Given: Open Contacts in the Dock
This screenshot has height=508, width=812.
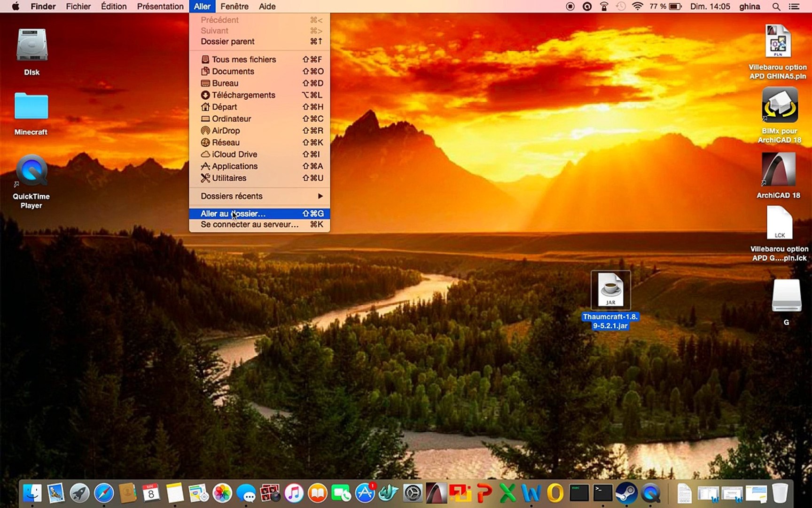Looking at the screenshot, I should point(127,493).
